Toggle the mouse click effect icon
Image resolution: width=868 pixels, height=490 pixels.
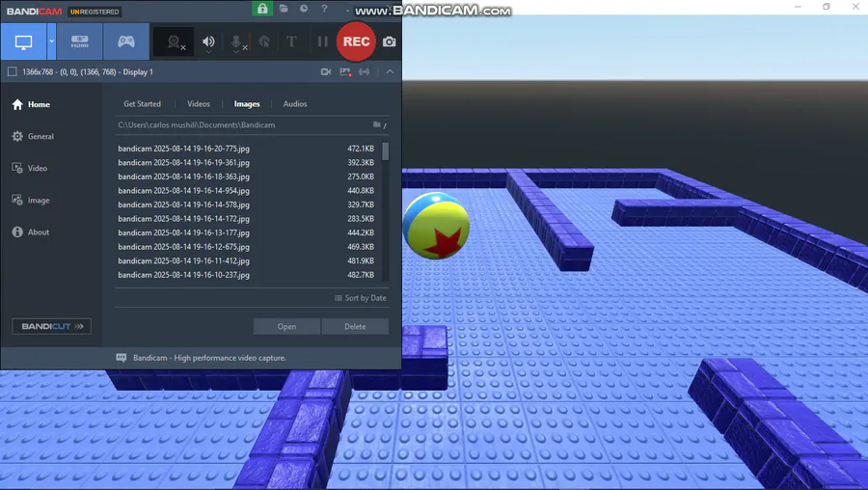[264, 41]
